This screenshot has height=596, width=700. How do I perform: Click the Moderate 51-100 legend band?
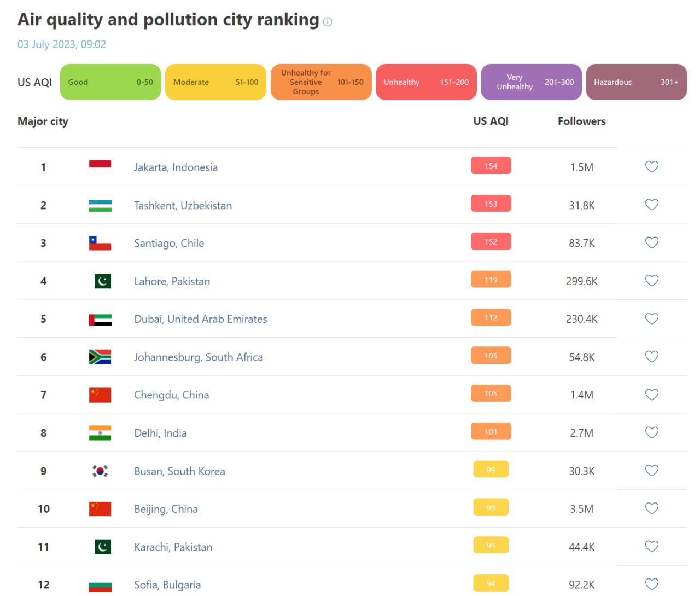point(215,82)
